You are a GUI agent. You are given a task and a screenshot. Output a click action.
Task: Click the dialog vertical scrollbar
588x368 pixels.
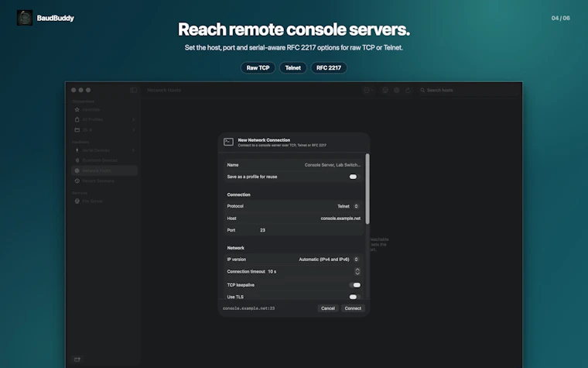(367, 189)
